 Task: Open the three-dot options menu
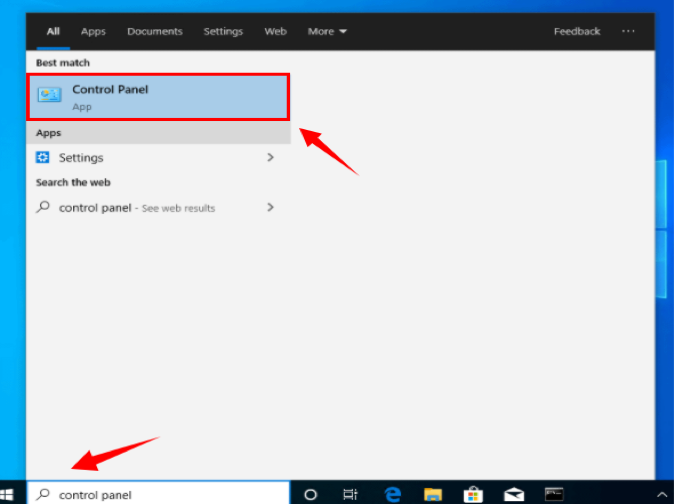coord(628,31)
